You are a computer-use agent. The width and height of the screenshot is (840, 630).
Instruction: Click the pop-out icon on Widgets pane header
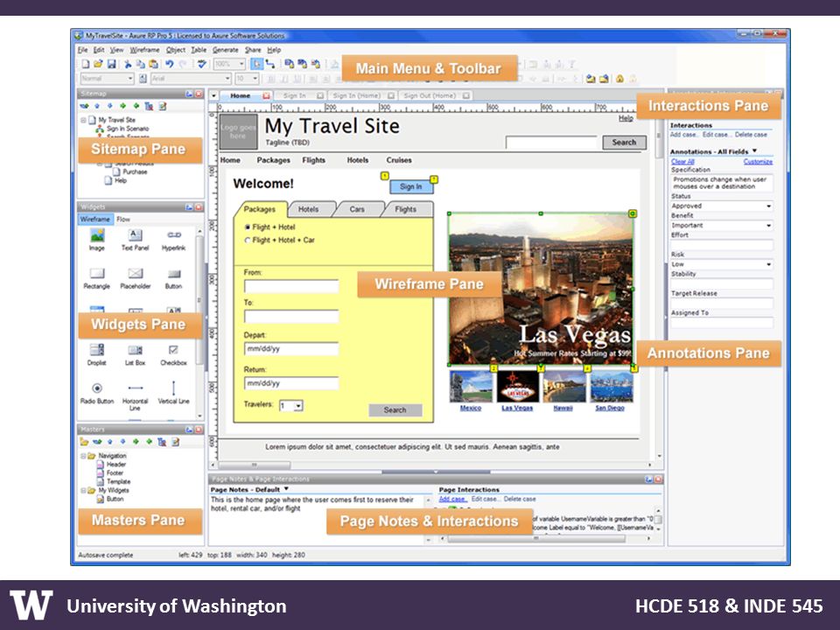point(190,206)
